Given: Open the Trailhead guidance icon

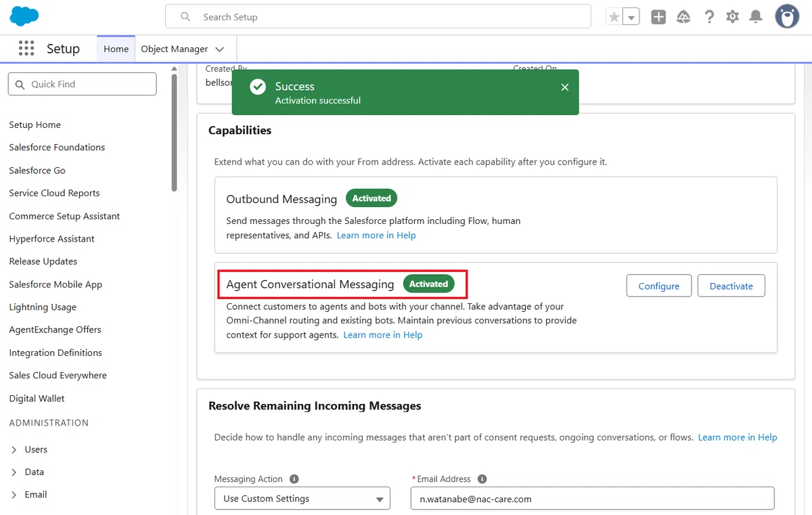Looking at the screenshot, I should point(683,17).
